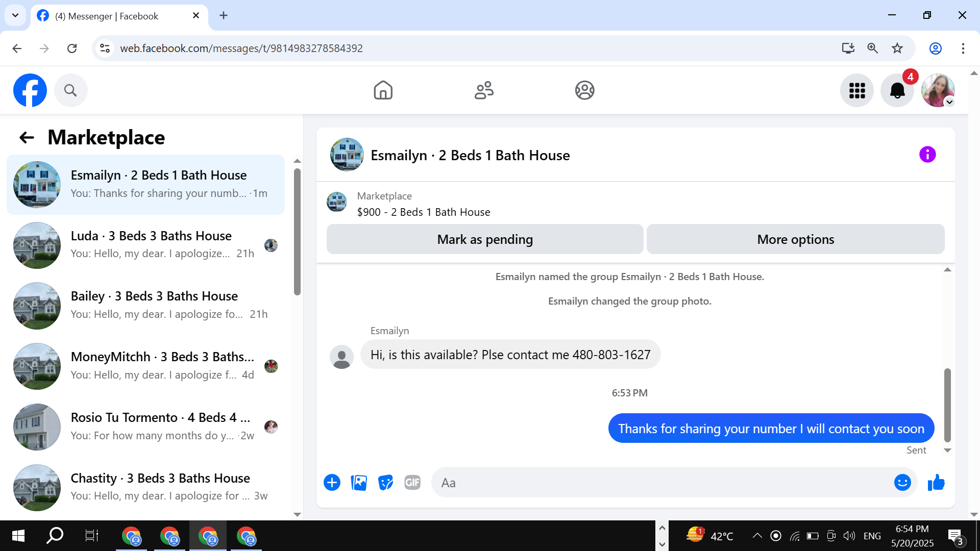Go back from Marketplace chats list
The width and height of the screenshot is (980, 551).
click(27, 137)
